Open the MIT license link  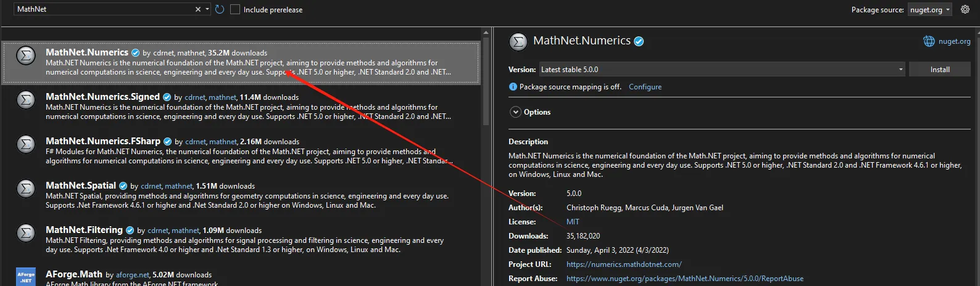point(573,222)
